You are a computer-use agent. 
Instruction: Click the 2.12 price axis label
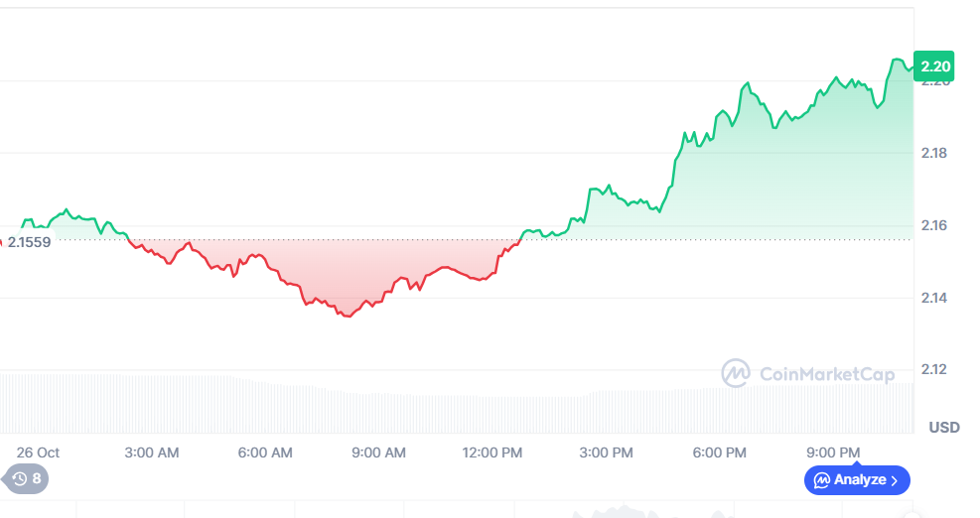pos(935,370)
